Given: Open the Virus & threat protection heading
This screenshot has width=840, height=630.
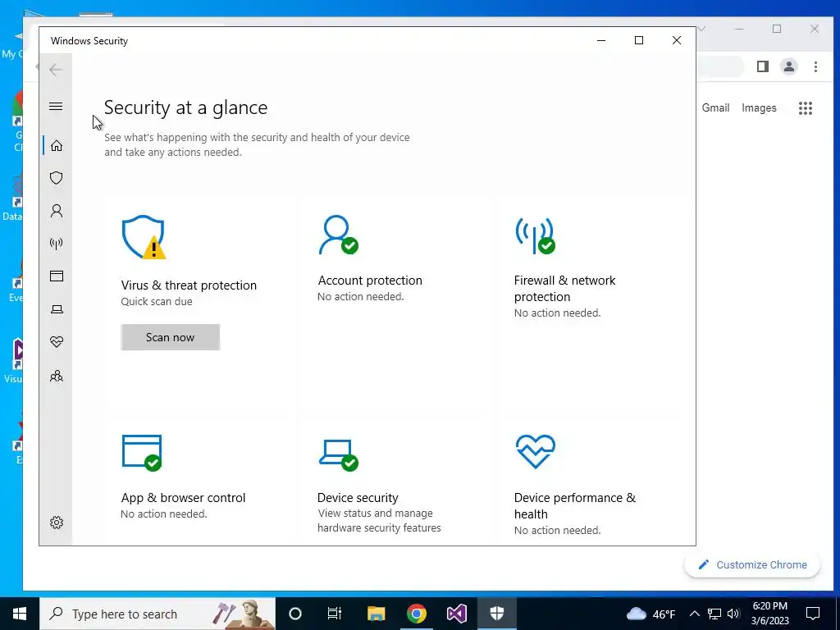Looking at the screenshot, I should (189, 285).
